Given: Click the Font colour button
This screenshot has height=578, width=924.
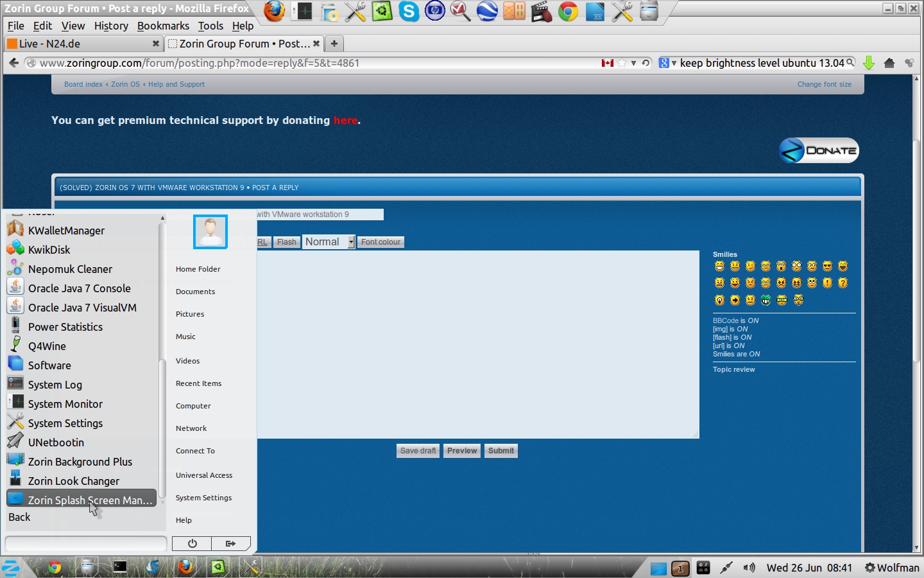Looking at the screenshot, I should tap(381, 242).
